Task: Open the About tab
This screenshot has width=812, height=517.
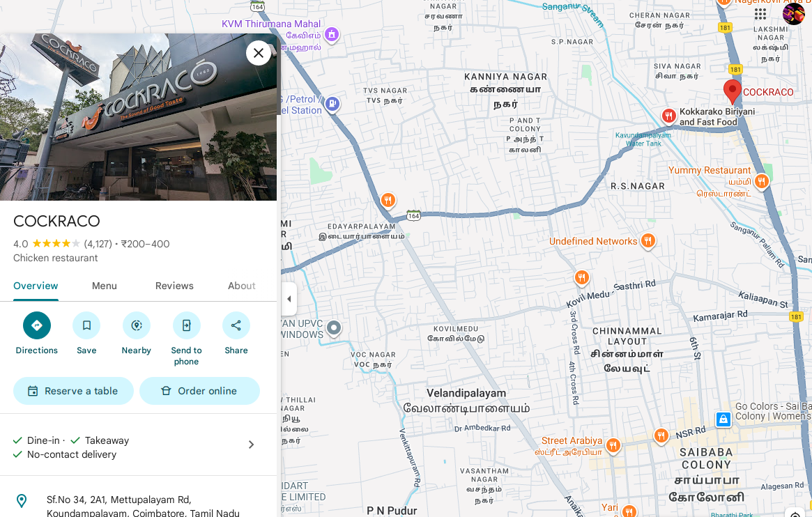Action: [x=242, y=286]
